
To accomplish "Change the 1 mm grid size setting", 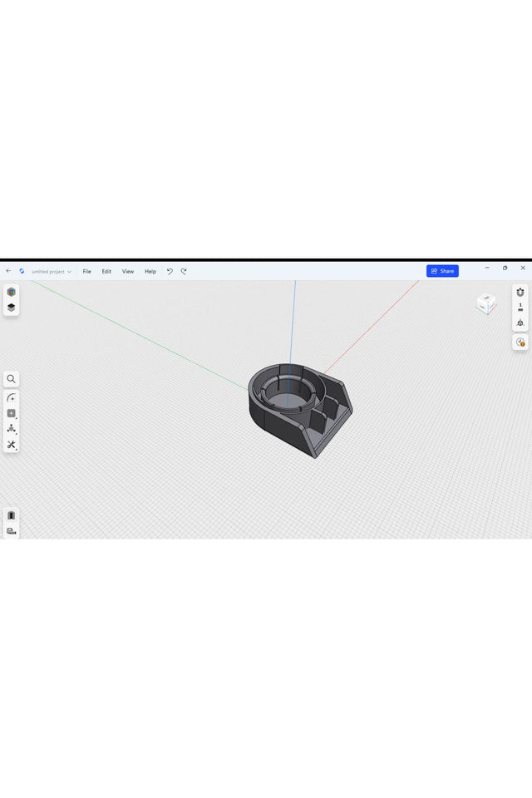I will tap(520, 308).
